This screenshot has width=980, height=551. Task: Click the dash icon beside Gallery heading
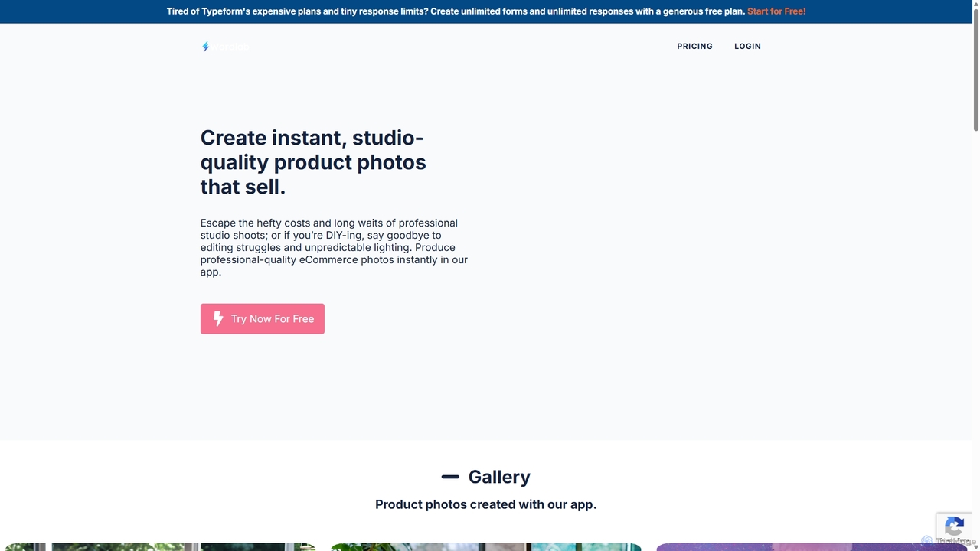[450, 477]
